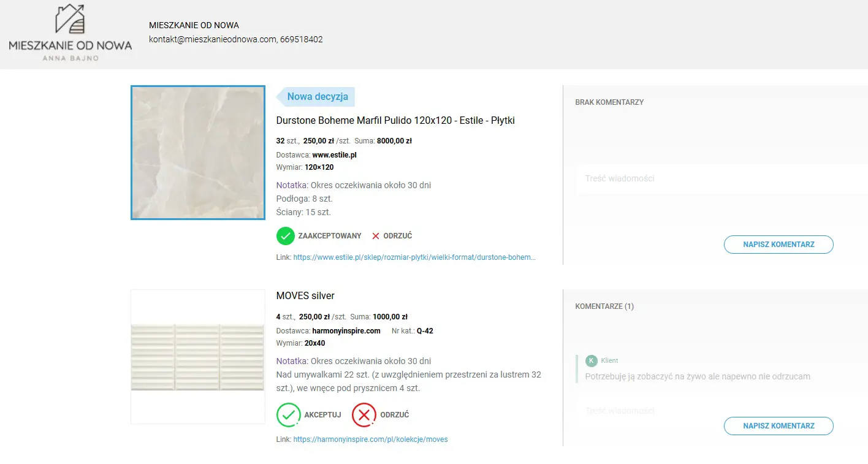This screenshot has width=868, height=464.
Task: Click the MOVES silver product title
Action: 305,296
